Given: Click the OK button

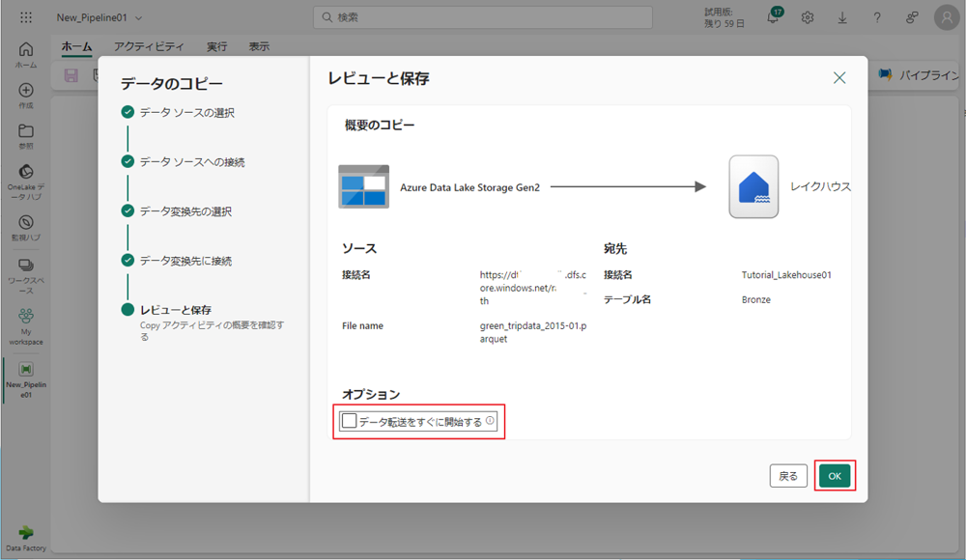Looking at the screenshot, I should pyautogui.click(x=835, y=476).
